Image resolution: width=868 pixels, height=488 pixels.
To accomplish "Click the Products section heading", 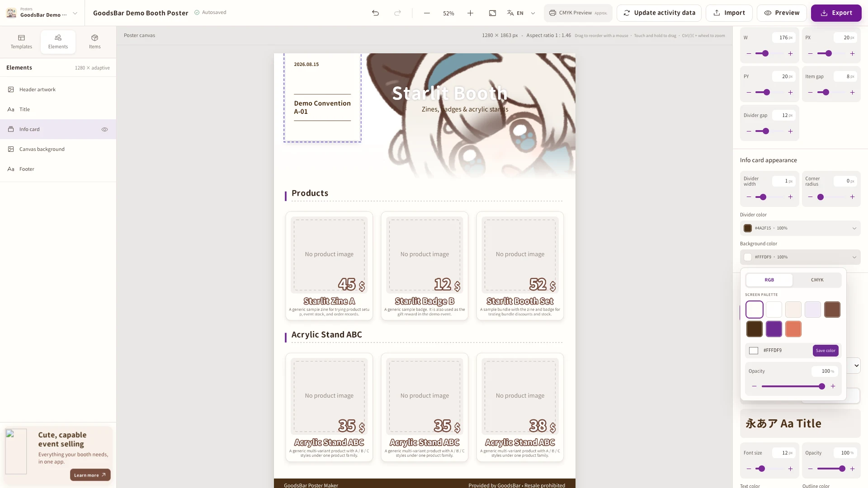I will (x=310, y=193).
